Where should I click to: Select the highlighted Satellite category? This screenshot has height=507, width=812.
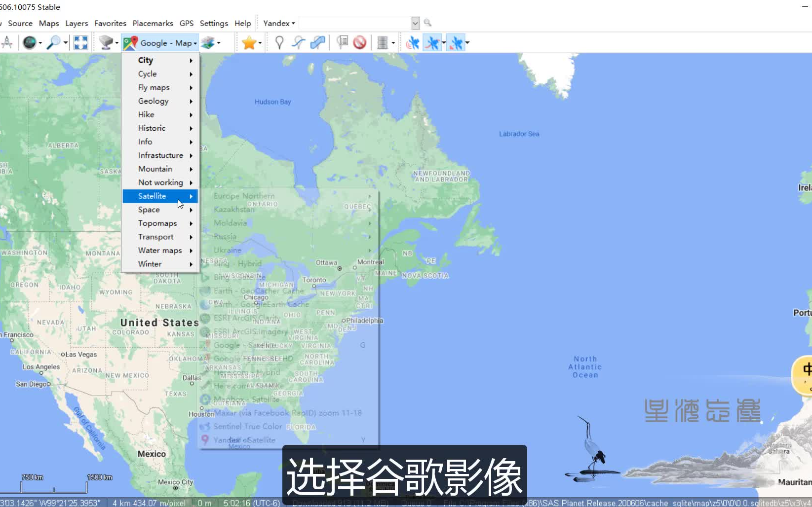coord(160,196)
